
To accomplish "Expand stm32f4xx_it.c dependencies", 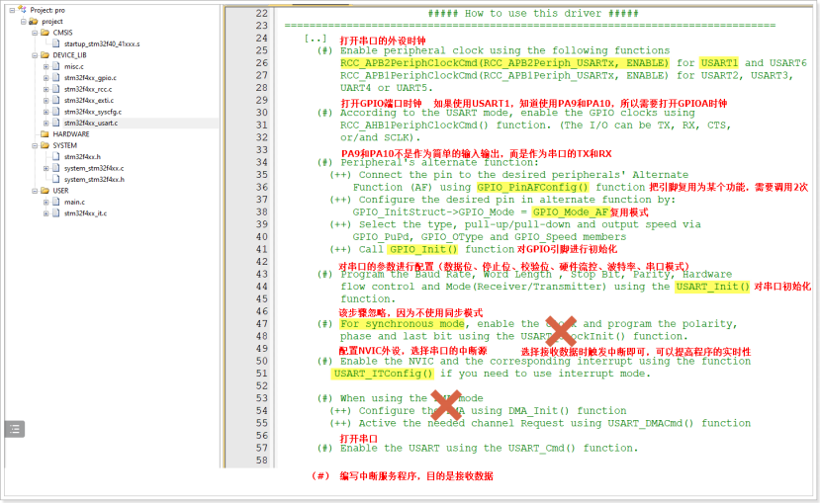I will [x=46, y=213].
